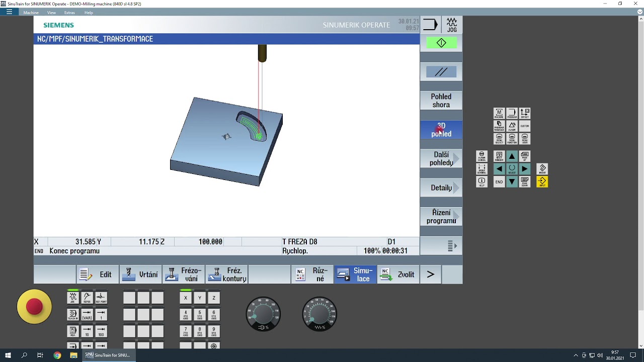Switch to Pohled shora top view
Viewport: 644px width, 362px height.
(x=441, y=101)
